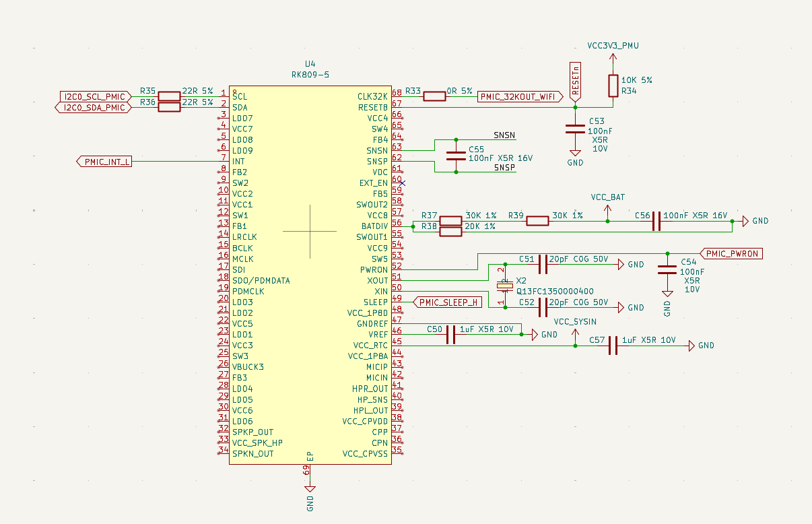This screenshot has width=812, height=524.
Task: Select capacitor C54 under PMIC_PWRON
Action: (667, 269)
